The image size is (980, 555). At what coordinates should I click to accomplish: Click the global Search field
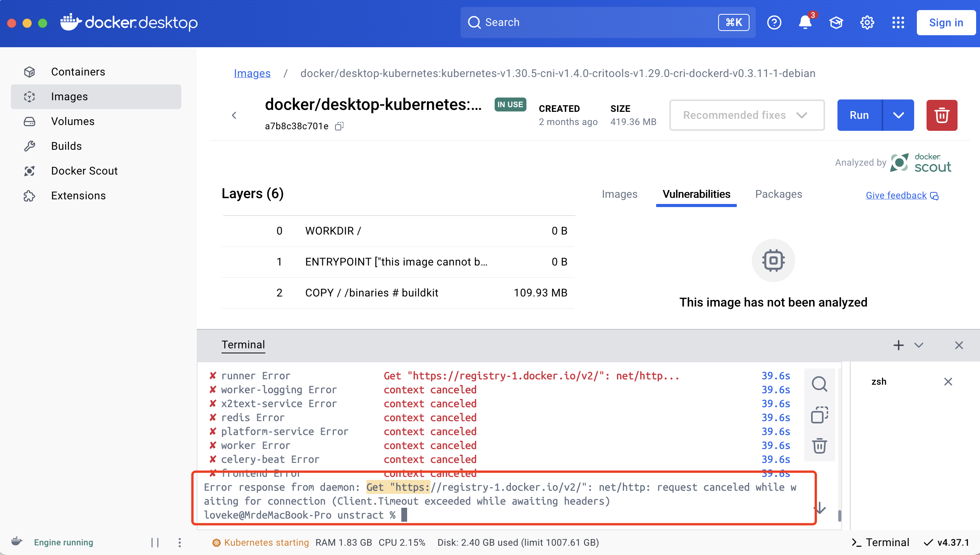[x=604, y=22]
